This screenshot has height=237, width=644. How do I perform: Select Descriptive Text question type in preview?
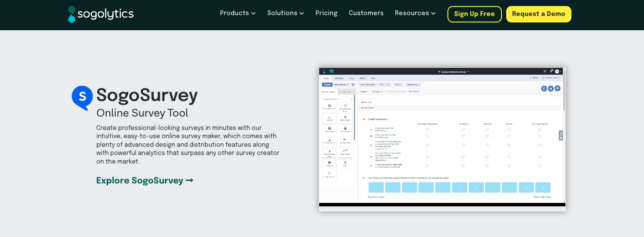[x=329, y=107]
